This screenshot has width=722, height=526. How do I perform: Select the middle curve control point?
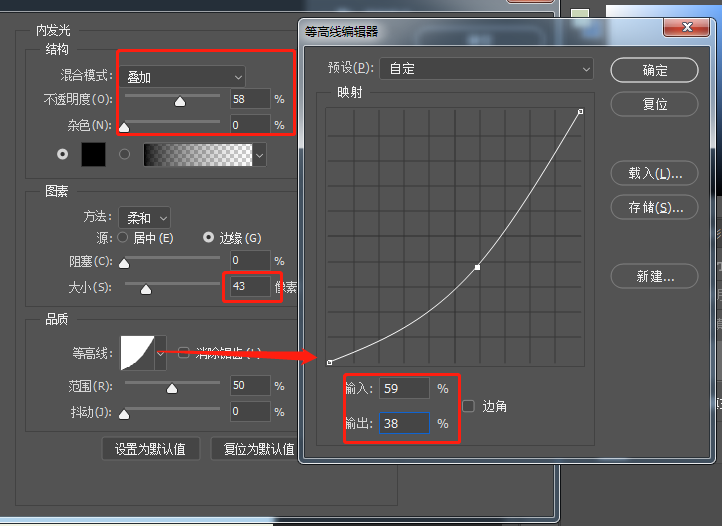tap(477, 267)
